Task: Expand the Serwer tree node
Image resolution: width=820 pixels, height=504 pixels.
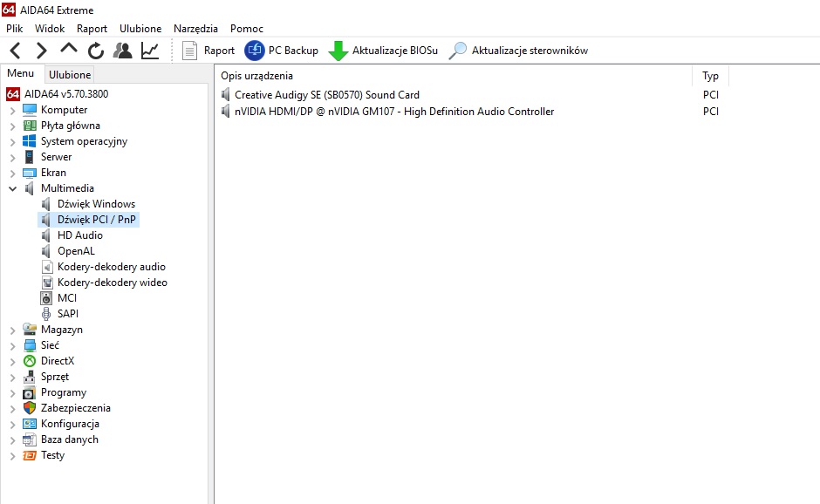Action: click(12, 157)
